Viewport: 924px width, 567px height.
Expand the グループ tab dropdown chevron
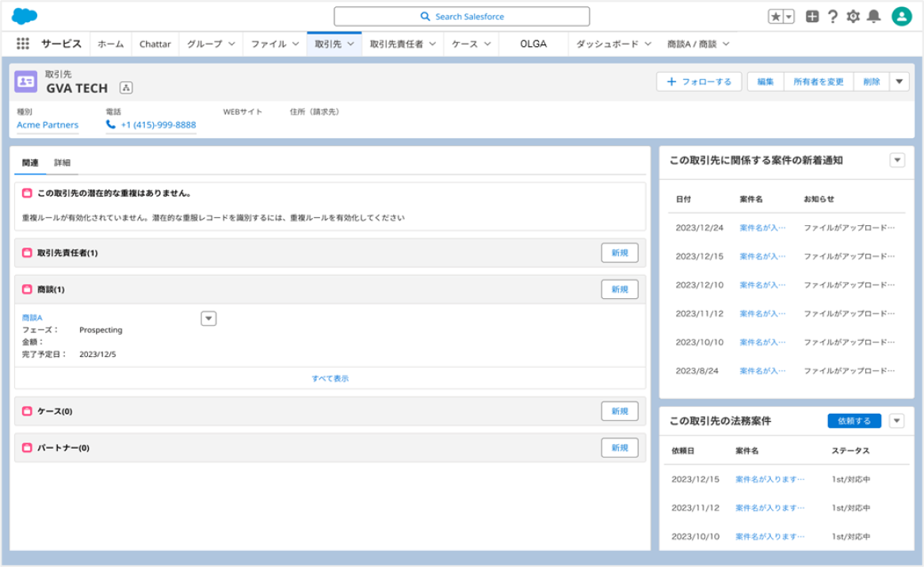coord(231,44)
